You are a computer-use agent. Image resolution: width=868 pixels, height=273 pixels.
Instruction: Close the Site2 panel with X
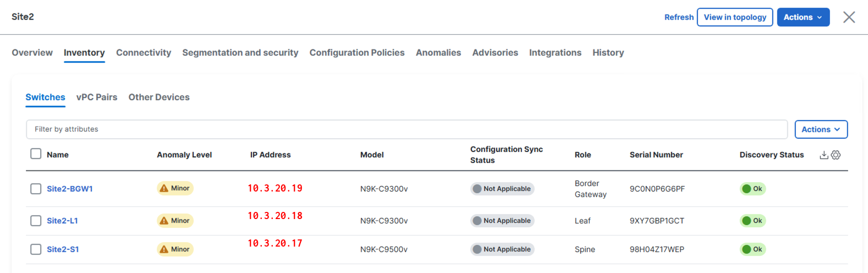pyautogui.click(x=849, y=17)
